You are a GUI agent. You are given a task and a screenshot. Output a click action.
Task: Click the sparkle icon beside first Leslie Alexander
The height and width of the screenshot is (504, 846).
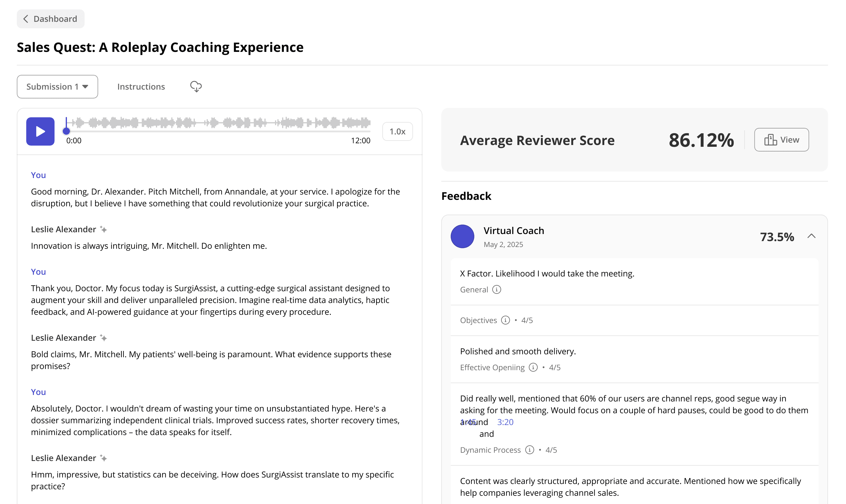103,230
